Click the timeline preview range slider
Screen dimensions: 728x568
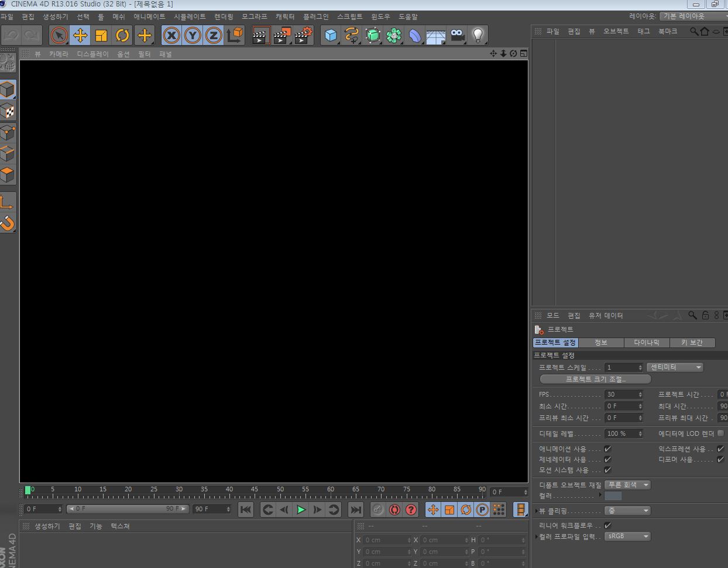[128, 509]
